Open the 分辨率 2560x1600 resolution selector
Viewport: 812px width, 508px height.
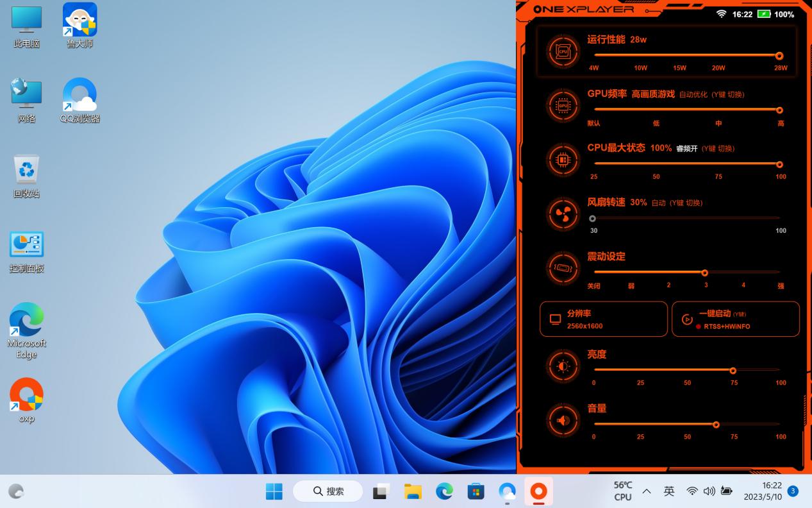pos(603,319)
